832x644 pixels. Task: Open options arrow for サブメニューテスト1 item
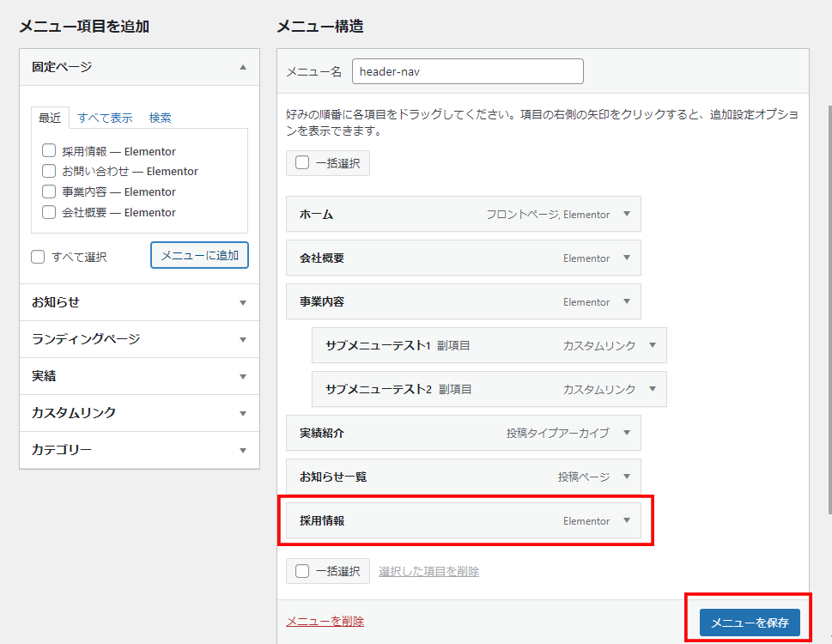tap(653, 345)
